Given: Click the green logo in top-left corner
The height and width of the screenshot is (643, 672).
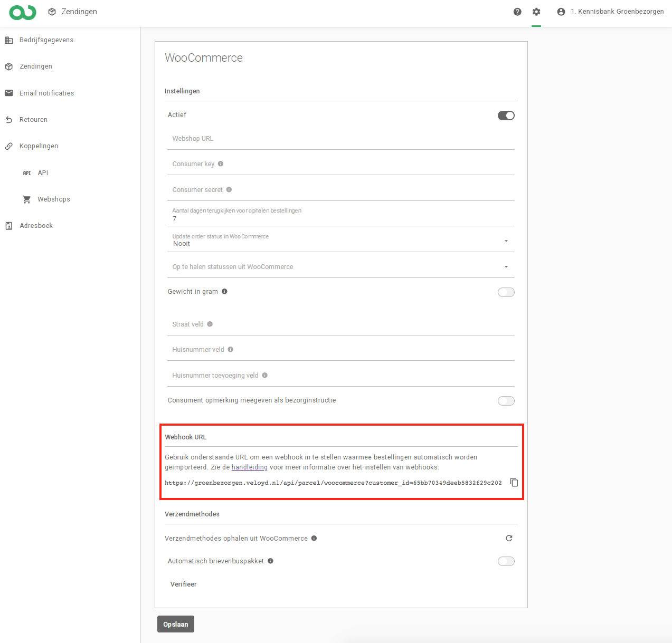Looking at the screenshot, I should (23, 12).
